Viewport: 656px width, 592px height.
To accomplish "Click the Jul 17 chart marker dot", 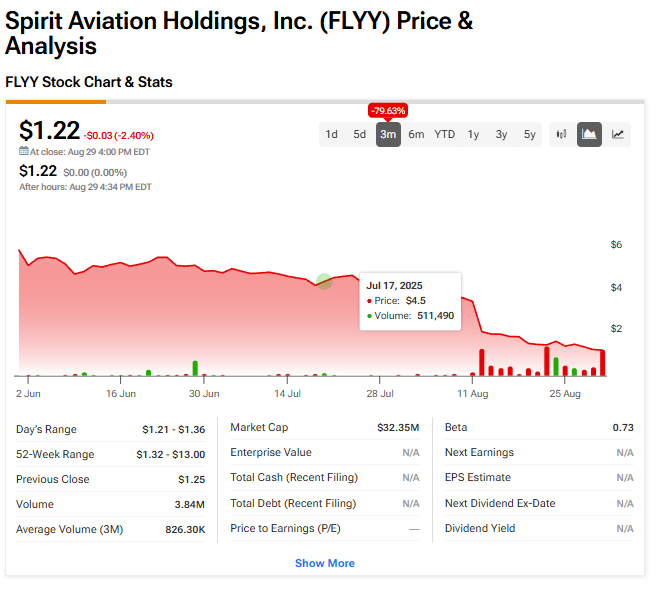I will (324, 282).
